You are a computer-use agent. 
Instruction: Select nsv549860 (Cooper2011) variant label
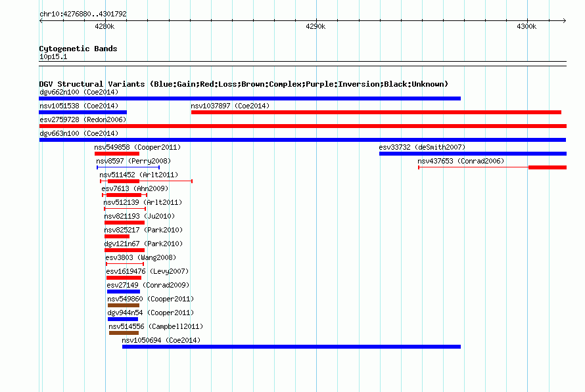point(151,299)
